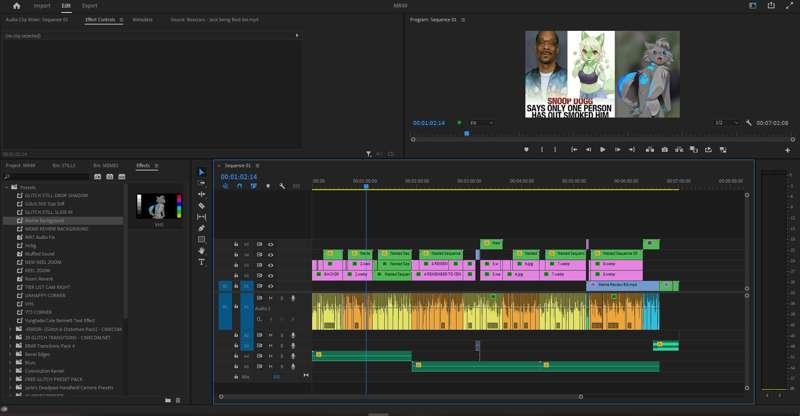800x416 pixels.
Task: Go to In point
Action: click(574, 150)
